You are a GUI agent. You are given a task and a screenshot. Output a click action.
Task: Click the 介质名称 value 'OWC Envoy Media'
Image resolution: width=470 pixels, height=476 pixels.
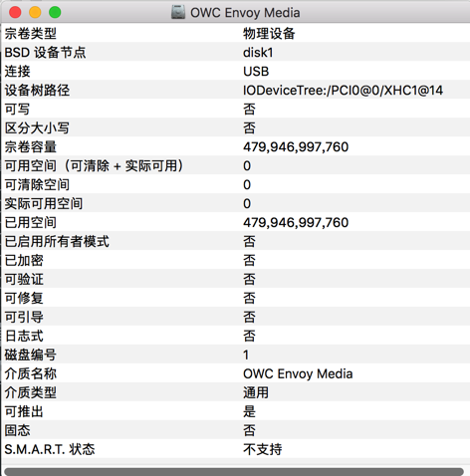tap(298, 374)
